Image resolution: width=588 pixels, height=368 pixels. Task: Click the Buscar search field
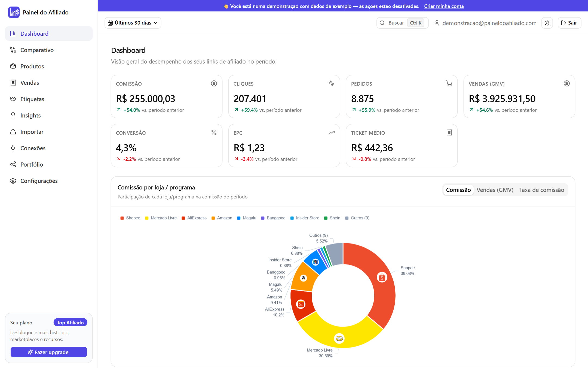[402, 23]
